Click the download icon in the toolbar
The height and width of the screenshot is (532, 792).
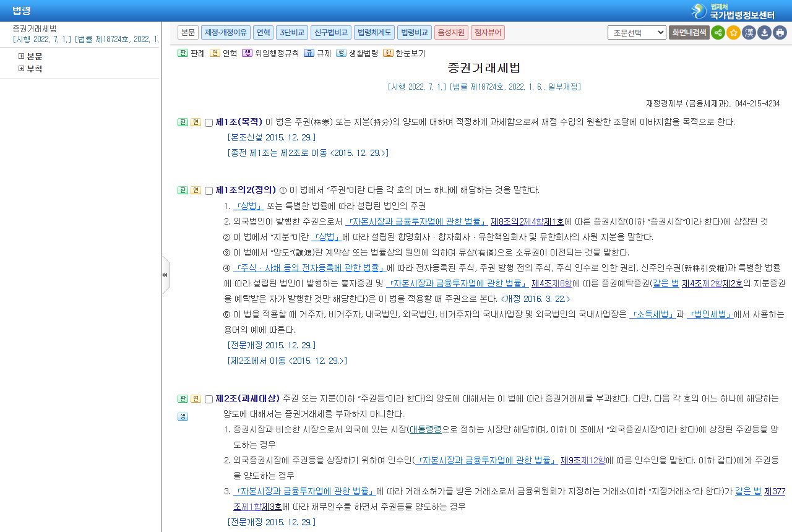pyautogui.click(x=764, y=33)
